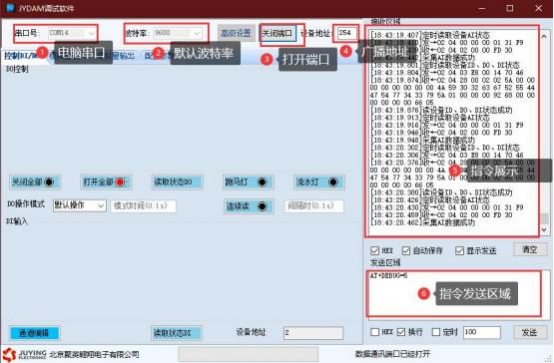Click the bottom 设备地址 field showing 2

click(x=313, y=333)
